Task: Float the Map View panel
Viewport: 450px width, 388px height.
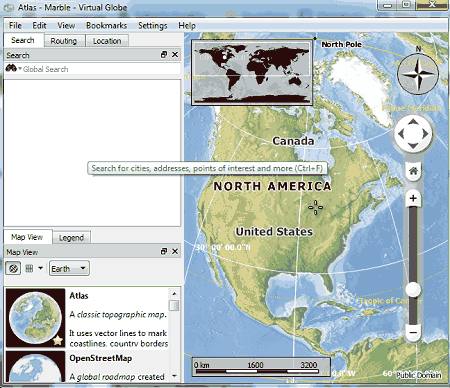Action: pos(164,251)
